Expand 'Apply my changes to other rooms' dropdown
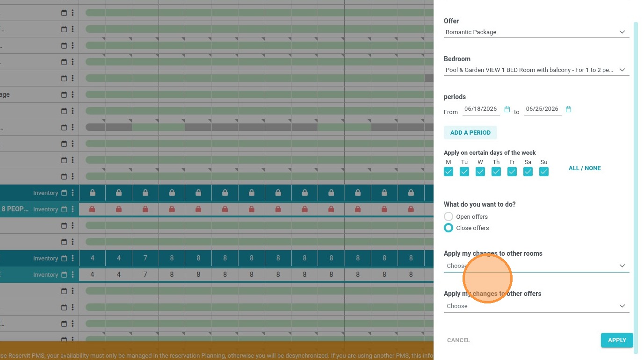 tap(536, 266)
